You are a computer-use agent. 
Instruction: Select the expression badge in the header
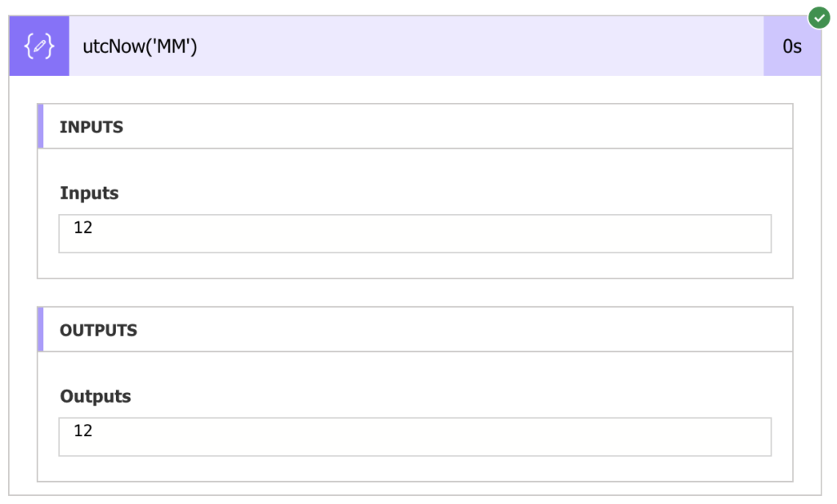(x=38, y=46)
